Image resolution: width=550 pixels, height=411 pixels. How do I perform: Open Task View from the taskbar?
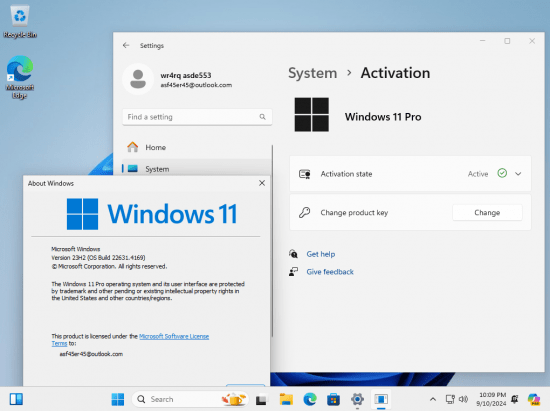pos(261,399)
